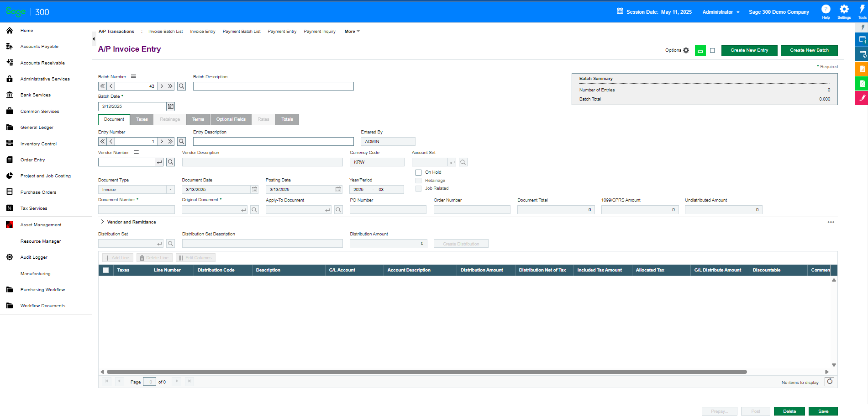
Task: Open General Ledger in sidebar
Action: (37, 128)
